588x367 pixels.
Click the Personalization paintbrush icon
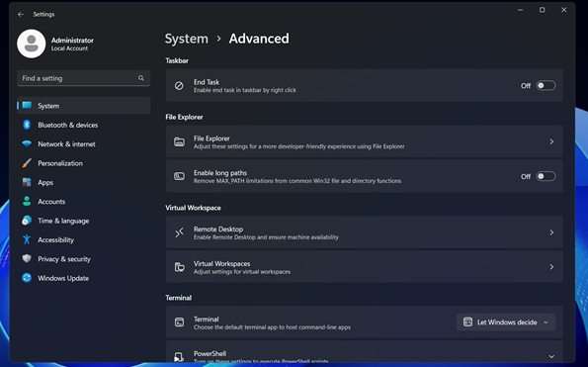coord(27,163)
